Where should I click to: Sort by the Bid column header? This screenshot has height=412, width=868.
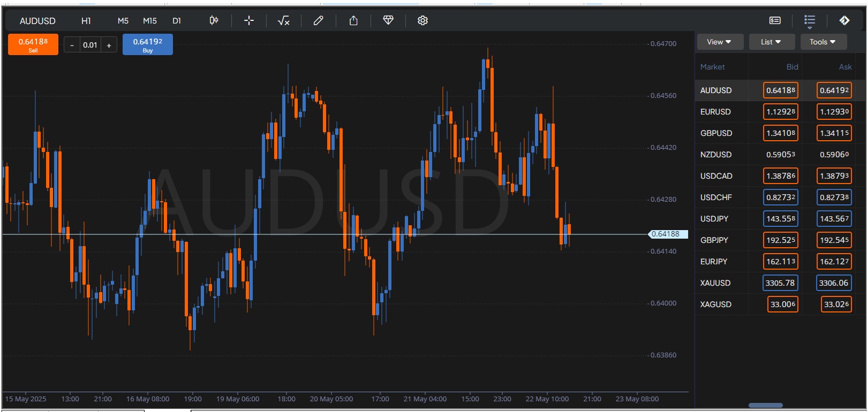[792, 67]
